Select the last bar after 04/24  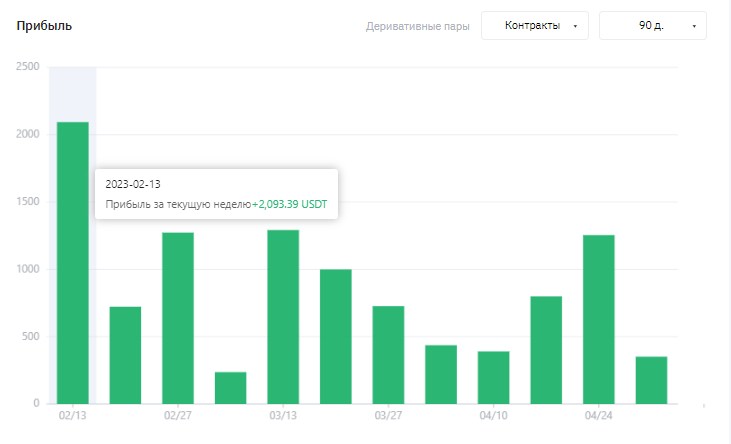click(651, 380)
